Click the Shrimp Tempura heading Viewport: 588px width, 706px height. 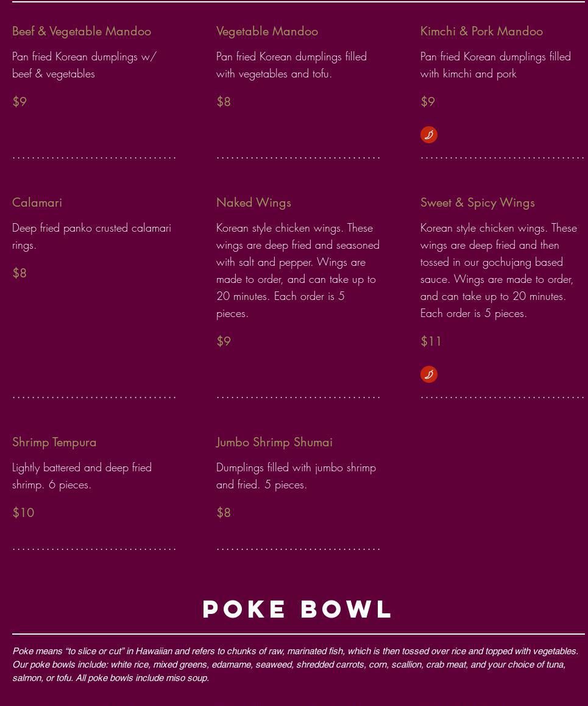click(54, 443)
